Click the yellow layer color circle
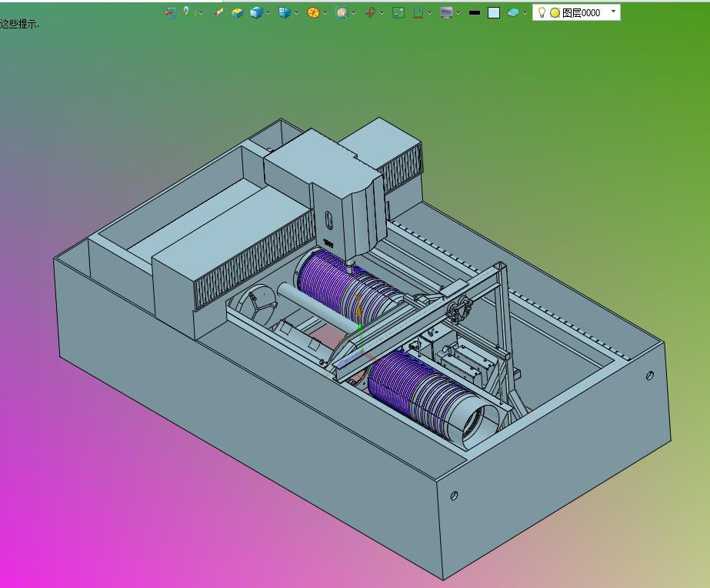Viewport: 710px width, 588px height. pos(555,12)
